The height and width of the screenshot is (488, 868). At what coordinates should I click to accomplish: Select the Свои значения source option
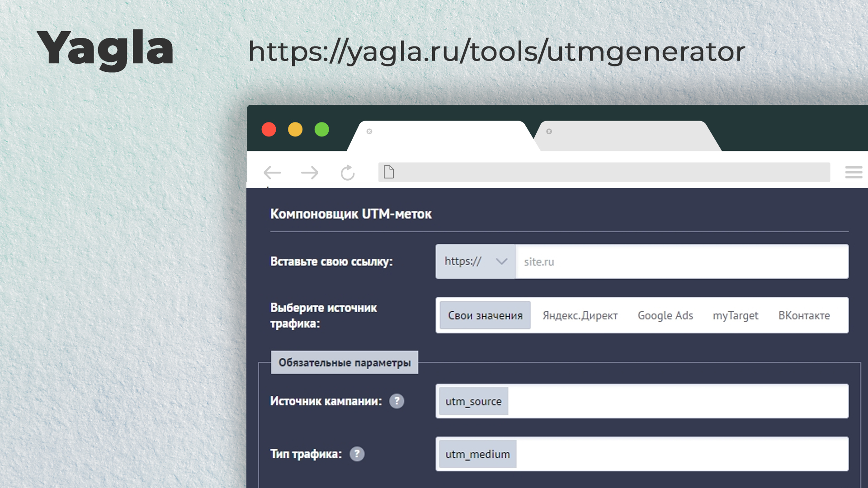point(485,315)
